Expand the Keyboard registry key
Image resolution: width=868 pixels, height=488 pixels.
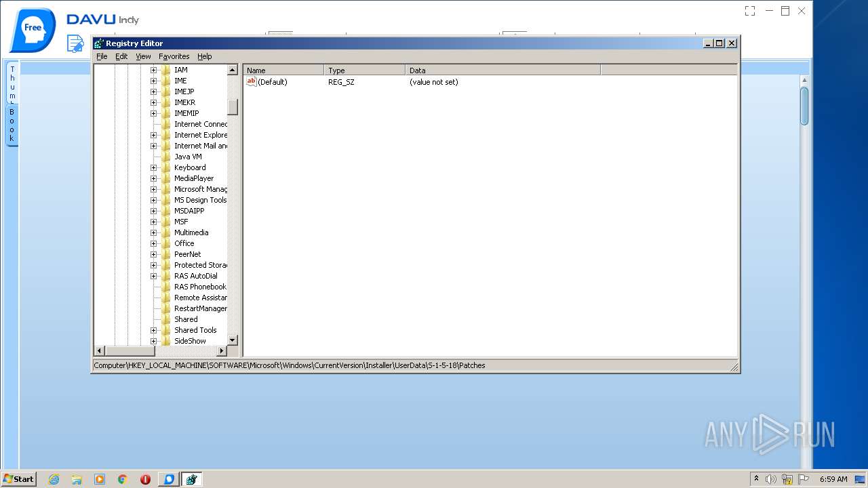point(153,167)
